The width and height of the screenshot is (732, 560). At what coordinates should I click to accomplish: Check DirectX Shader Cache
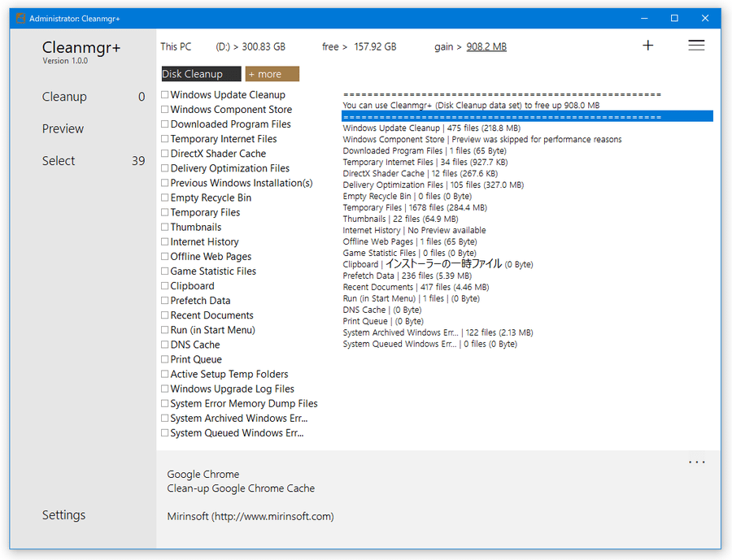pyautogui.click(x=165, y=154)
